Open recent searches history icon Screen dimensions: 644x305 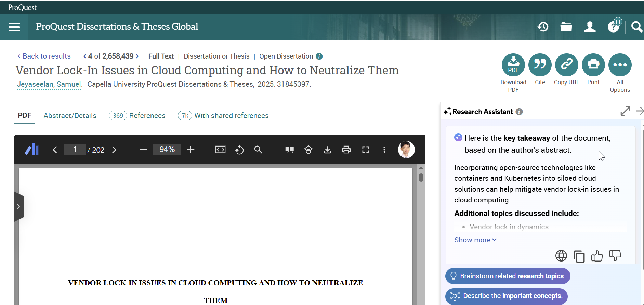[x=543, y=27]
